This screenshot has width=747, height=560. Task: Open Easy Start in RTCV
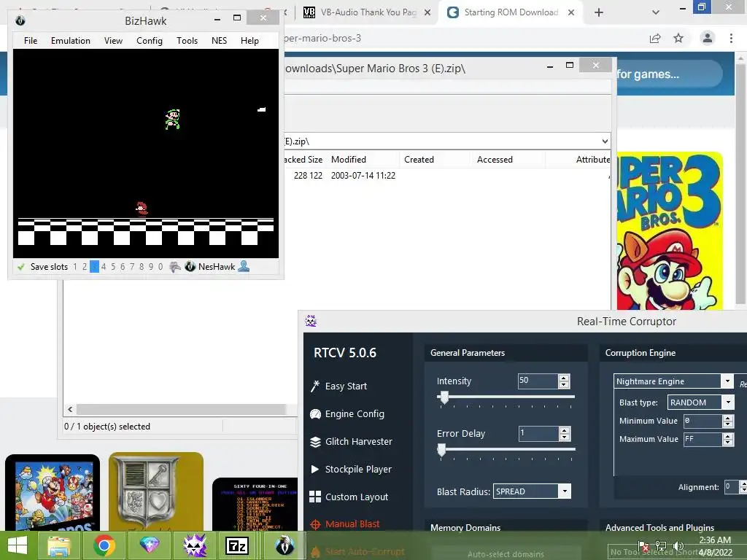pos(346,386)
